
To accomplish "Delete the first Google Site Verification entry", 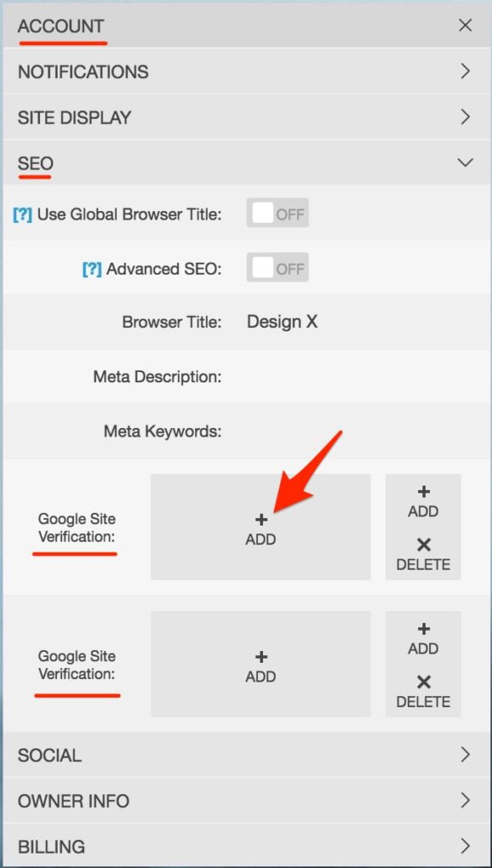I will (423, 554).
